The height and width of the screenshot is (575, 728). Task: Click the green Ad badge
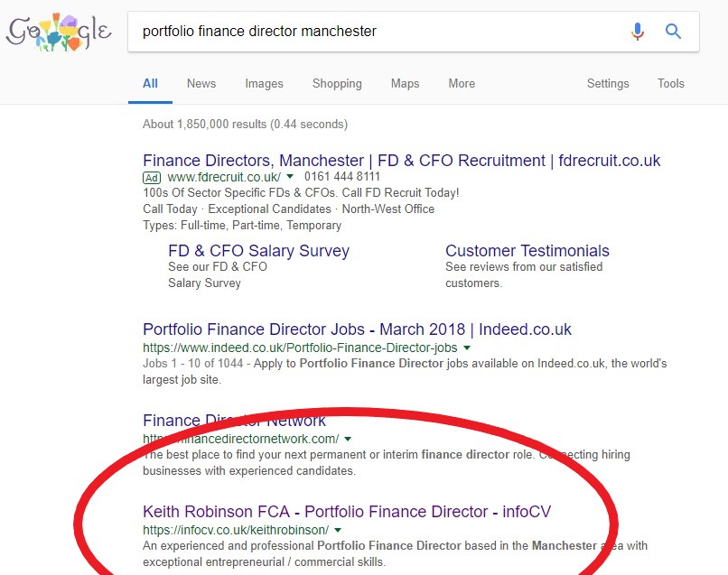(x=152, y=178)
